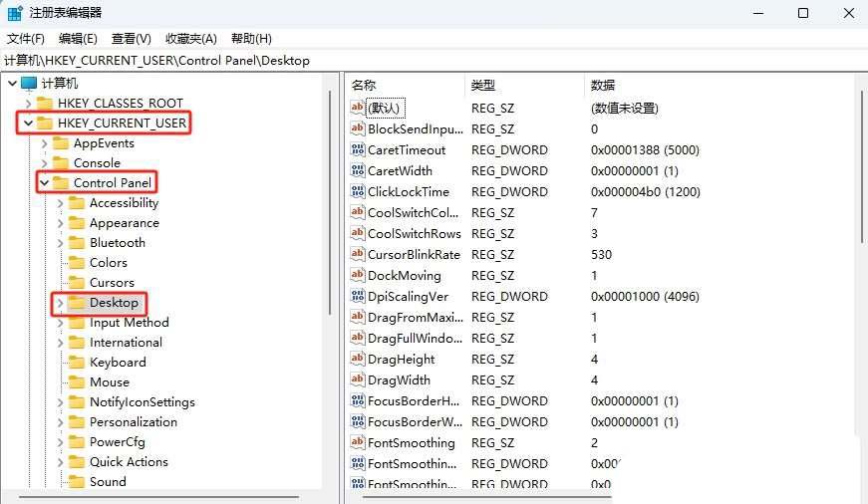
Task: Click the string icon of the default value
Action: tap(358, 108)
